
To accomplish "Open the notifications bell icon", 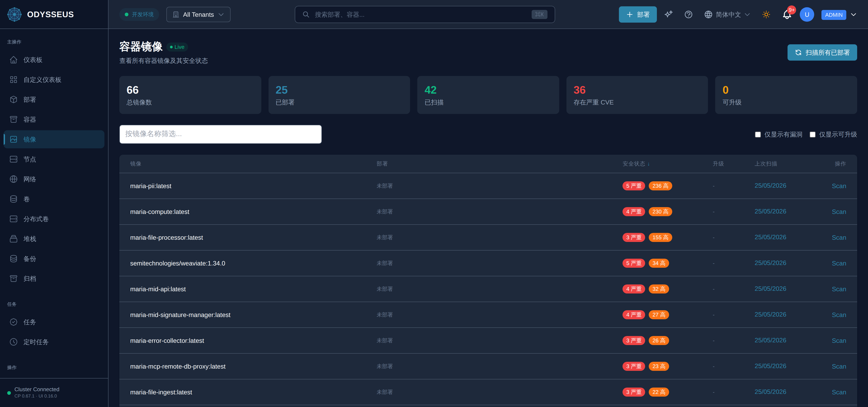I will pos(787,14).
